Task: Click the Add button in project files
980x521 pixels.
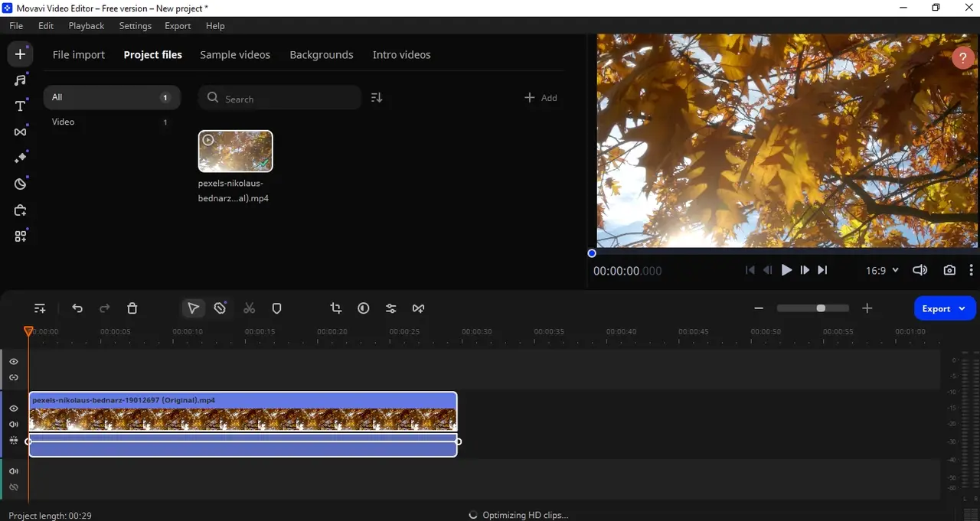Action: tap(541, 98)
